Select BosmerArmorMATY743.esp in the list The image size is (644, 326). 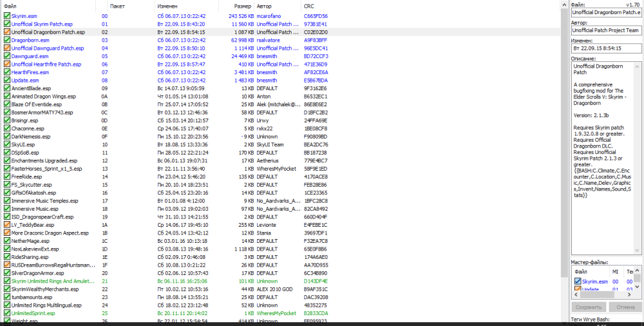tap(43, 112)
